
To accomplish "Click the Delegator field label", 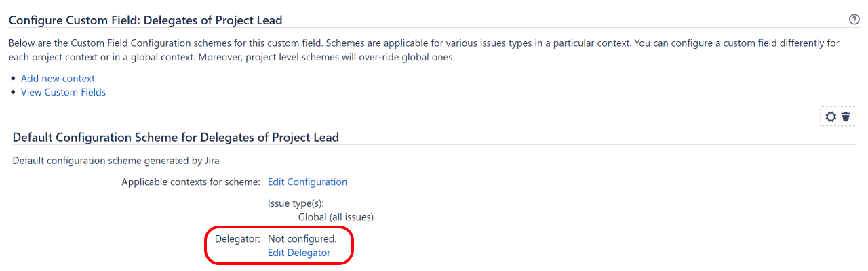I will [x=237, y=238].
